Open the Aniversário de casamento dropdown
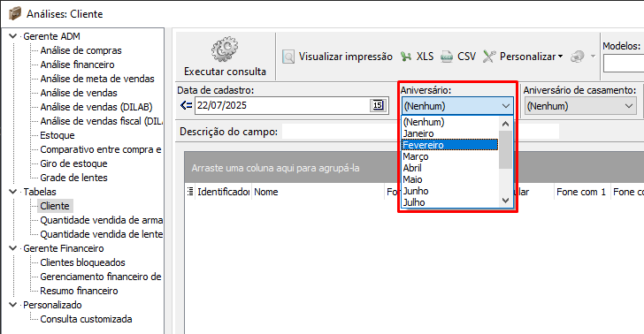644x334 pixels. point(580,106)
